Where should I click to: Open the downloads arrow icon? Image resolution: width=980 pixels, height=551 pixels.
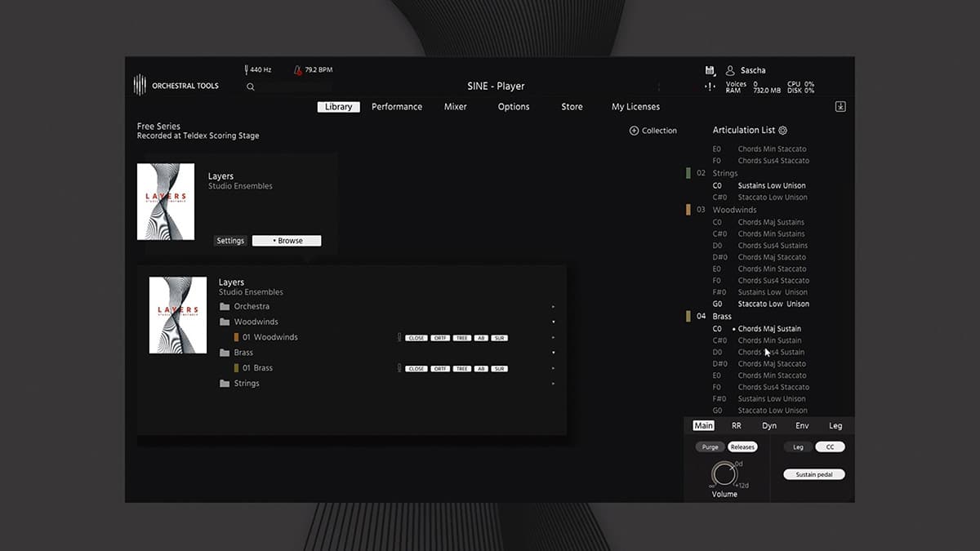pos(840,107)
